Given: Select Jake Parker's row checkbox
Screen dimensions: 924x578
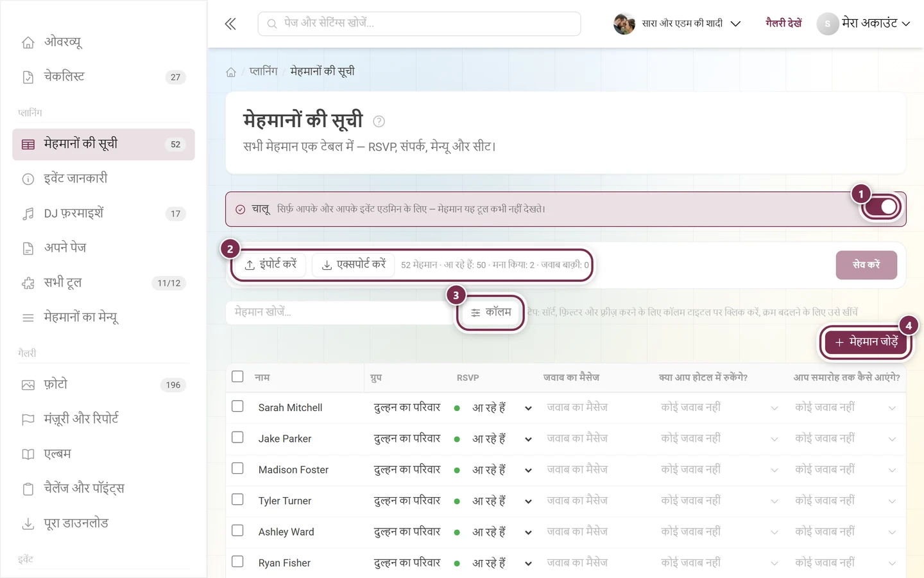Looking at the screenshot, I should (237, 437).
